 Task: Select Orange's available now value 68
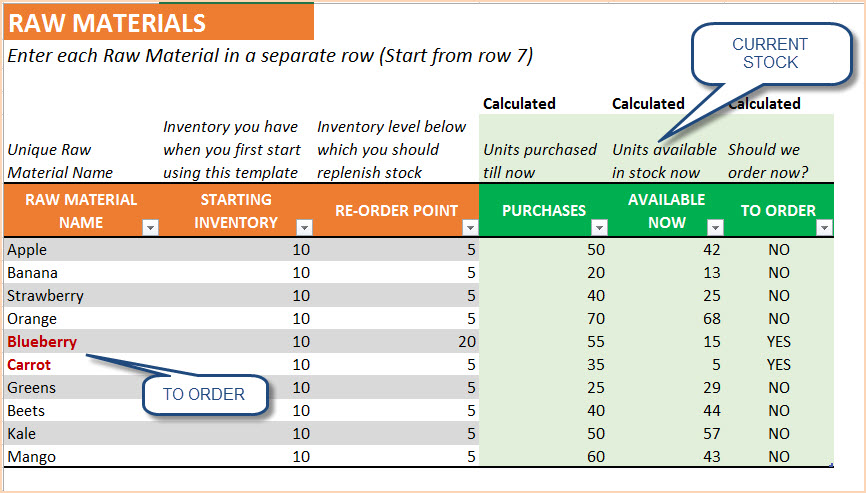point(666,319)
